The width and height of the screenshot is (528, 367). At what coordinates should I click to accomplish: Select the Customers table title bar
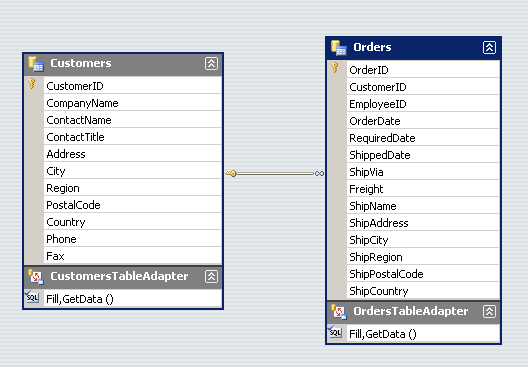point(123,64)
